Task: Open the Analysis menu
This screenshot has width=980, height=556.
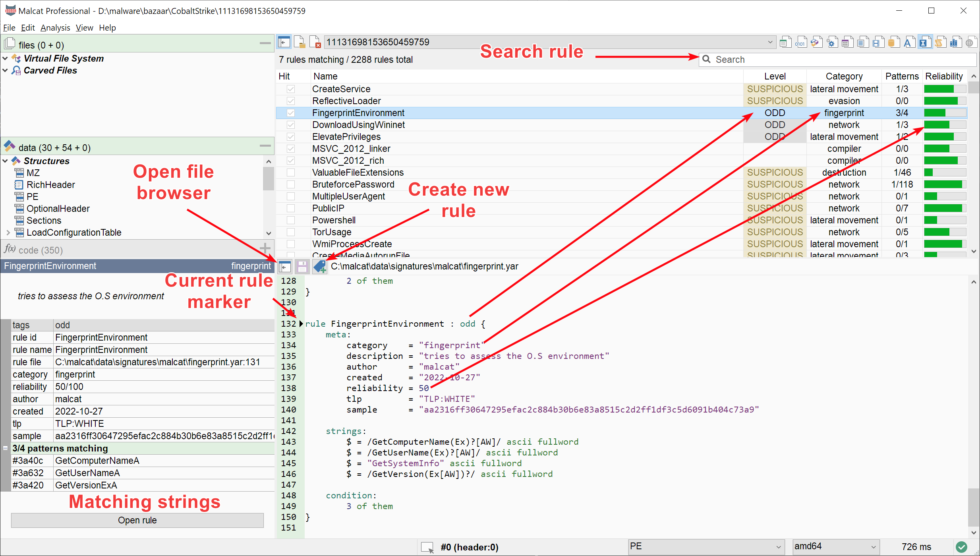Action: coord(55,28)
